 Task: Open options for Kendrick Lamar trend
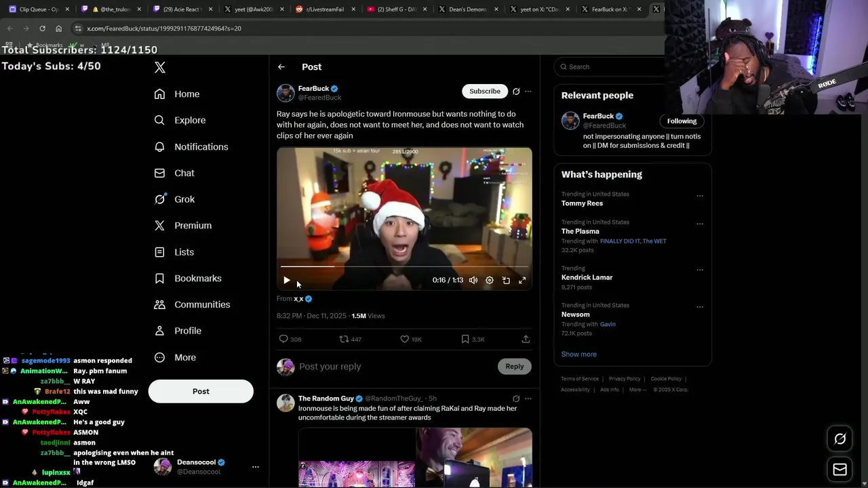coord(700,270)
